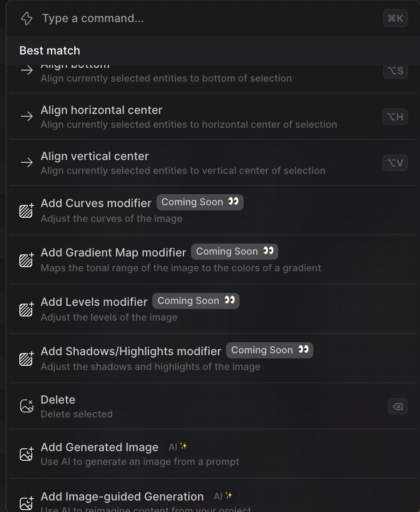420x512 pixels.
Task: Click the lightning bolt command icon
Action: click(27, 18)
